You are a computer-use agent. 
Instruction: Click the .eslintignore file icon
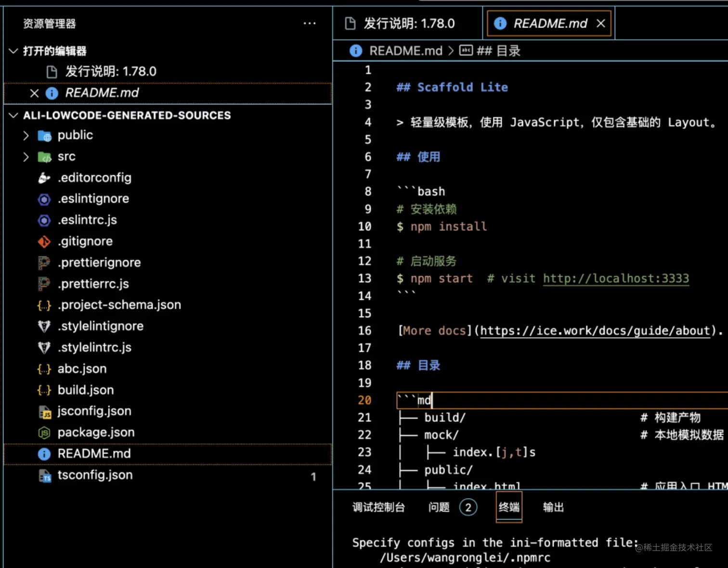44,199
